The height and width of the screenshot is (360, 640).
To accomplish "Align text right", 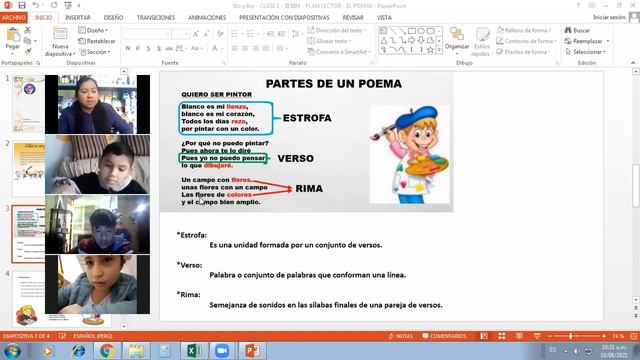I will (x=256, y=48).
